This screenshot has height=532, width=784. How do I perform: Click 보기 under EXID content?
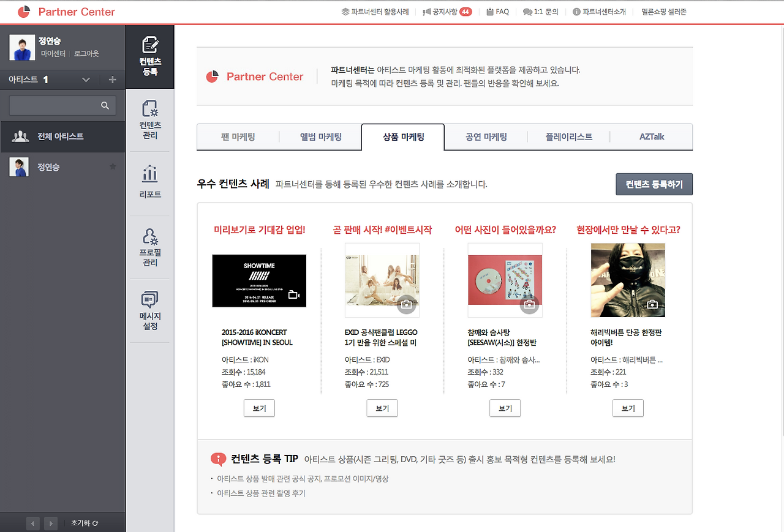pyautogui.click(x=382, y=408)
